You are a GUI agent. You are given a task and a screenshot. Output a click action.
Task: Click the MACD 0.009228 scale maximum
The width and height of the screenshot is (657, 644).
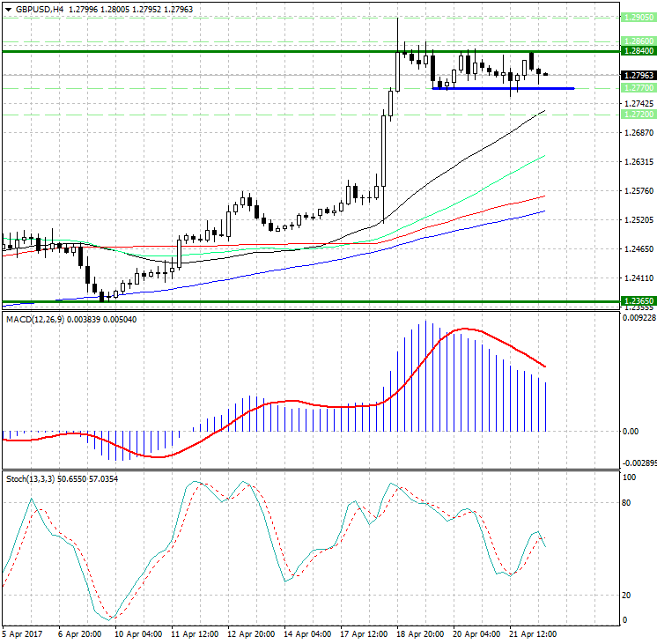click(639, 318)
